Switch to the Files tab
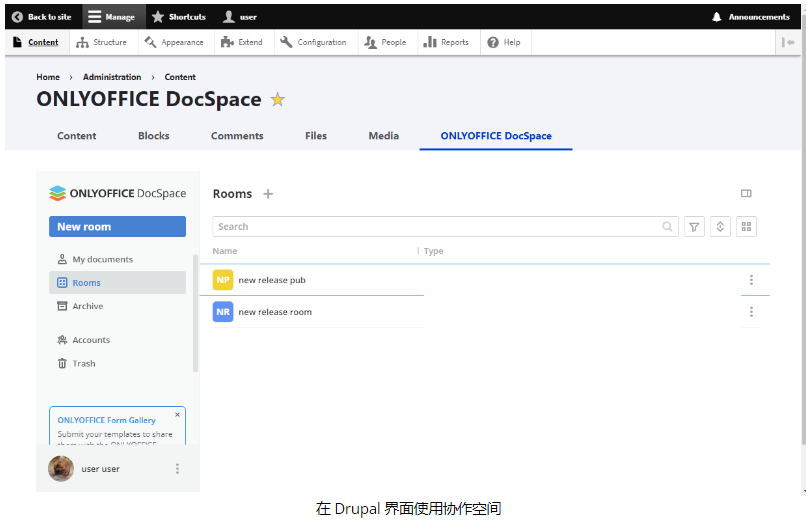806x521 pixels. [316, 136]
